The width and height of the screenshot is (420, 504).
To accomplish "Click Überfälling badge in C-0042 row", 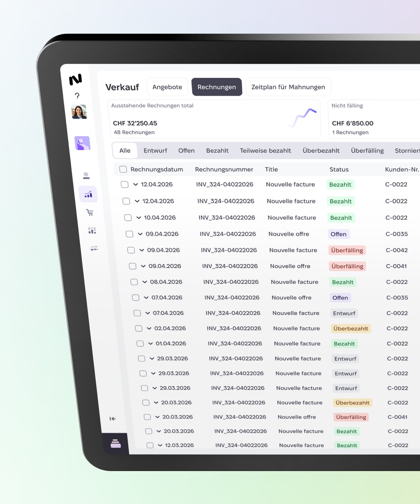I will [x=347, y=250].
